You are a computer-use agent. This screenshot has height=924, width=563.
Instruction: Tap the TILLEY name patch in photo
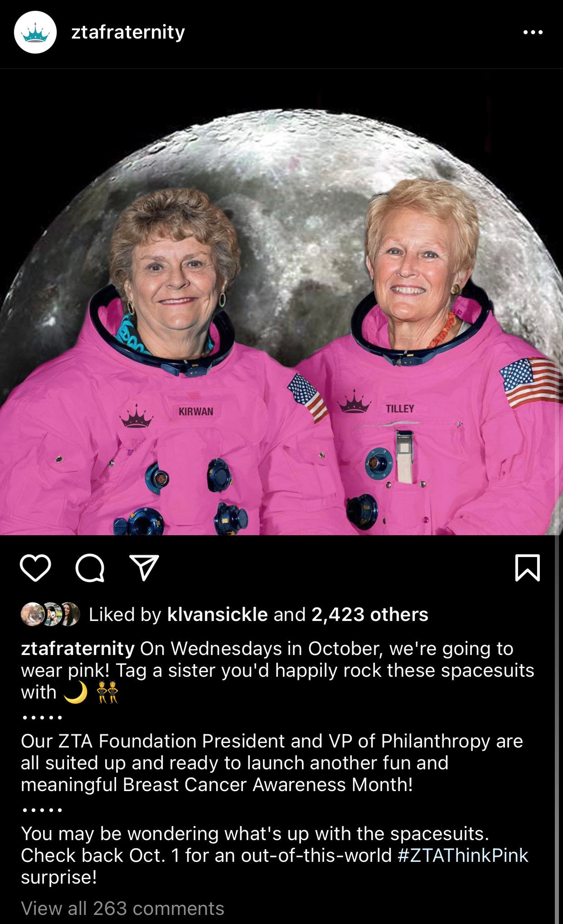[400, 409]
